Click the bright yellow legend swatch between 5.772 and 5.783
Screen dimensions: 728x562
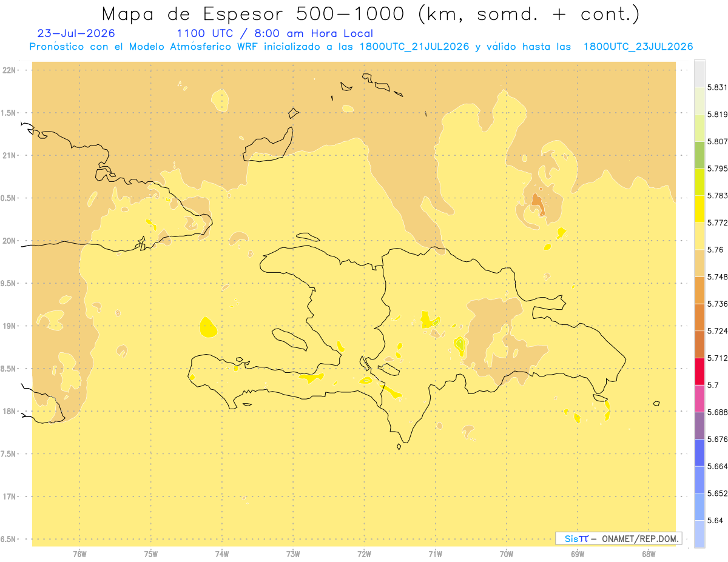699,209
